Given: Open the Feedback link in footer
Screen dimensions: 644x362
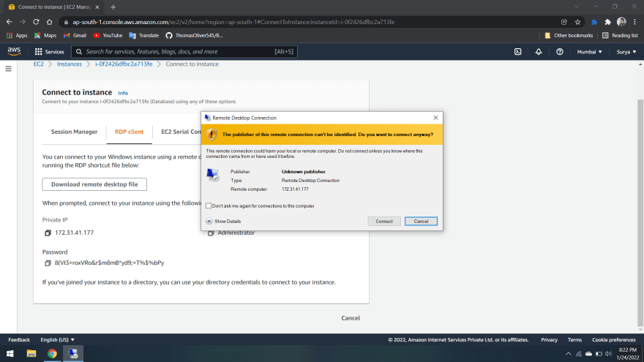Looking at the screenshot, I should 19,339.
